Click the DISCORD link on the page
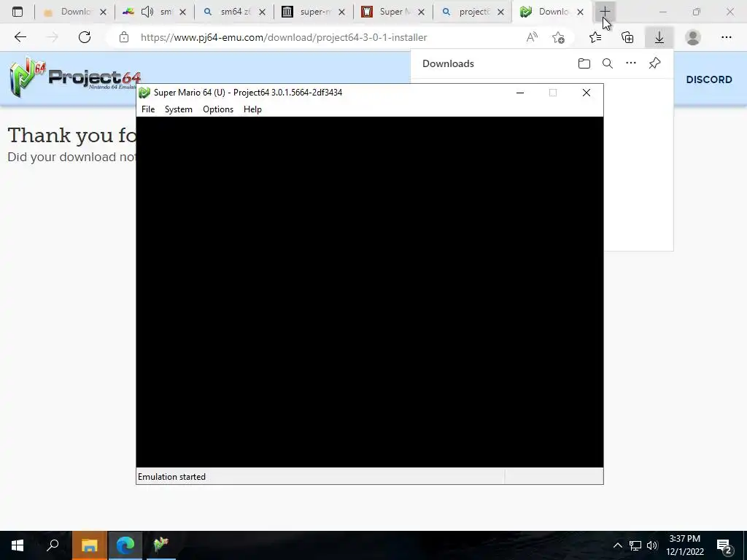The width and height of the screenshot is (747, 560). (709, 79)
